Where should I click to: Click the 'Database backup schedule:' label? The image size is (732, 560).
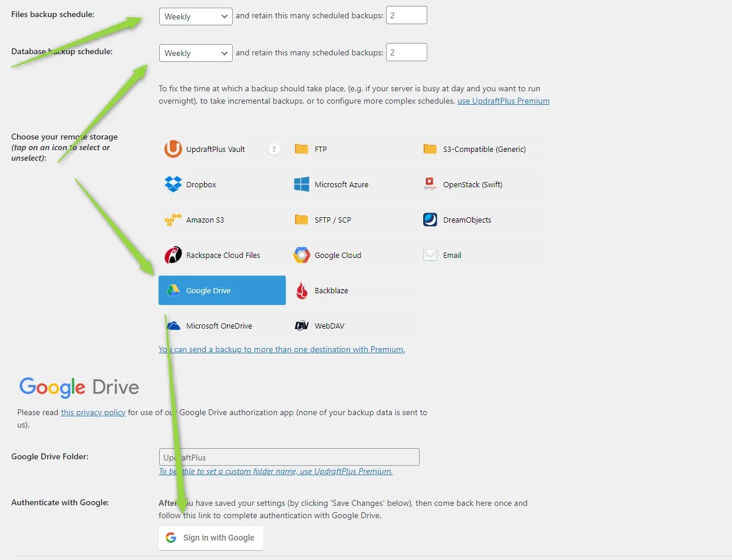tap(62, 51)
